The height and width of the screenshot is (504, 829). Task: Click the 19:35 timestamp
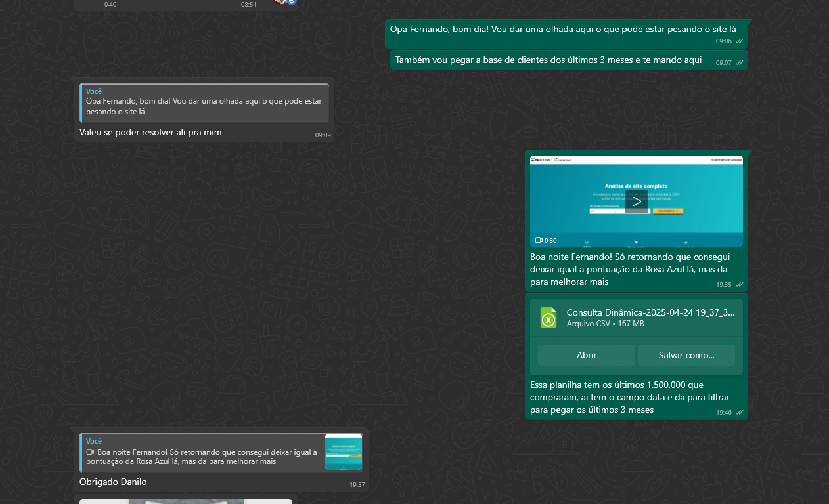[723, 285]
